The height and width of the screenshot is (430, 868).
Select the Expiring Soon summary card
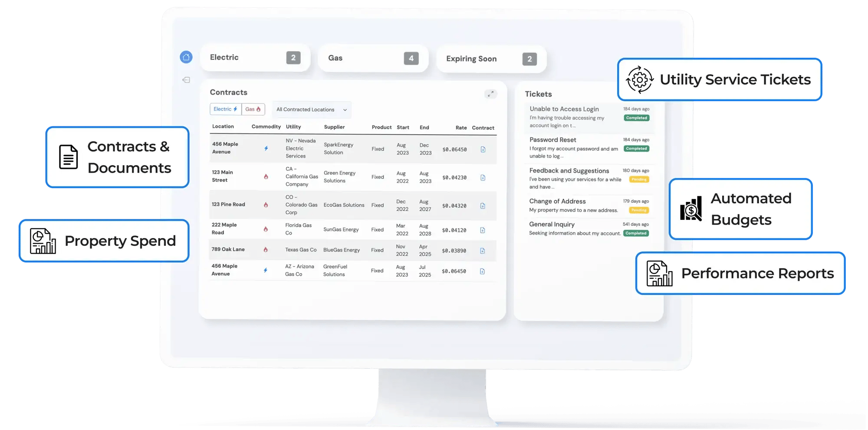491,59
